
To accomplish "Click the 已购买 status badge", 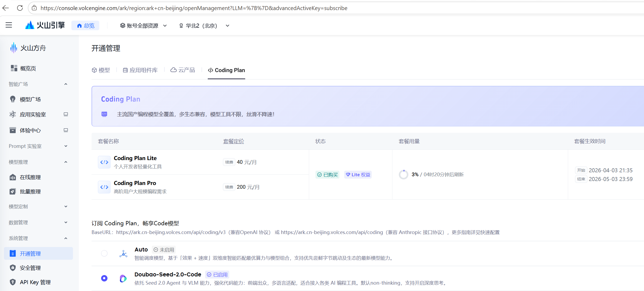I will point(327,175).
